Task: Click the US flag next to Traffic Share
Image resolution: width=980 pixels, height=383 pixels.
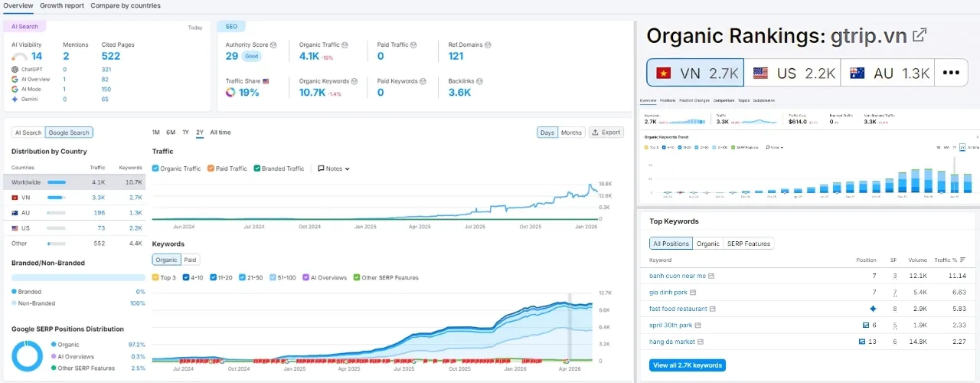Action: point(266,81)
